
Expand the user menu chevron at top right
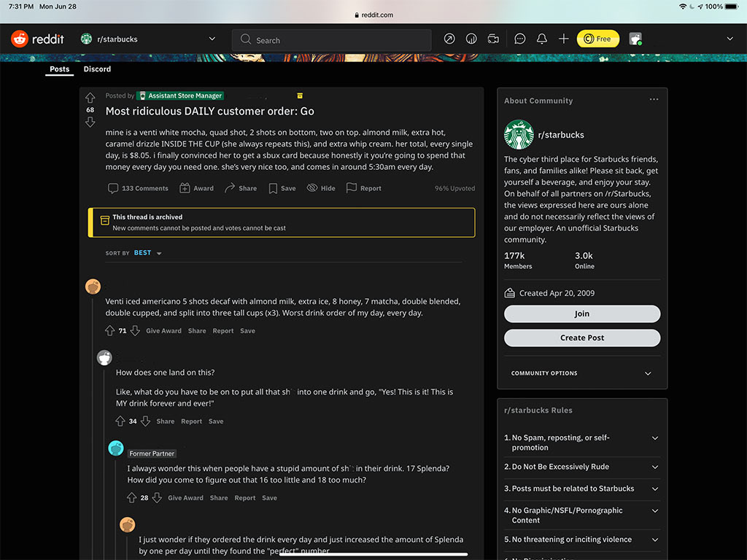pyautogui.click(x=729, y=39)
